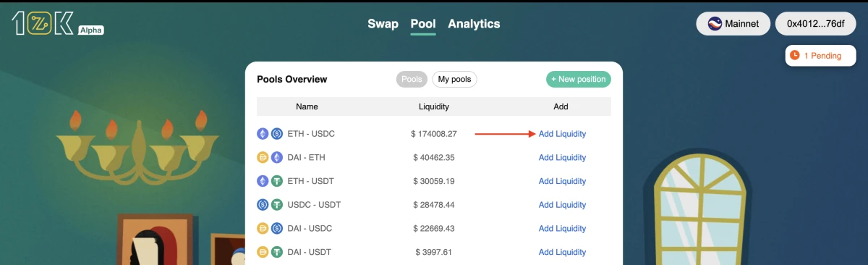Click the USDC icon in ETH - USDC row
Image resolution: width=868 pixels, height=265 pixels.
[x=276, y=134]
